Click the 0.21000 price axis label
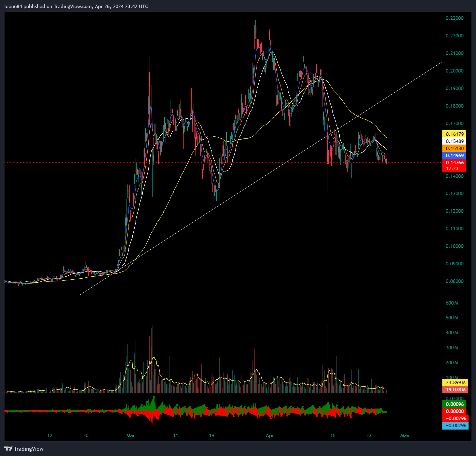 pos(454,53)
